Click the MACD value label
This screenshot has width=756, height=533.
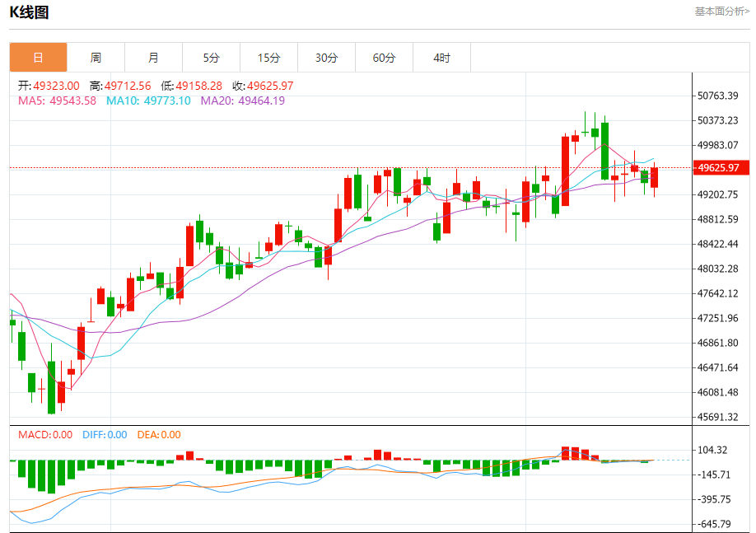point(45,435)
